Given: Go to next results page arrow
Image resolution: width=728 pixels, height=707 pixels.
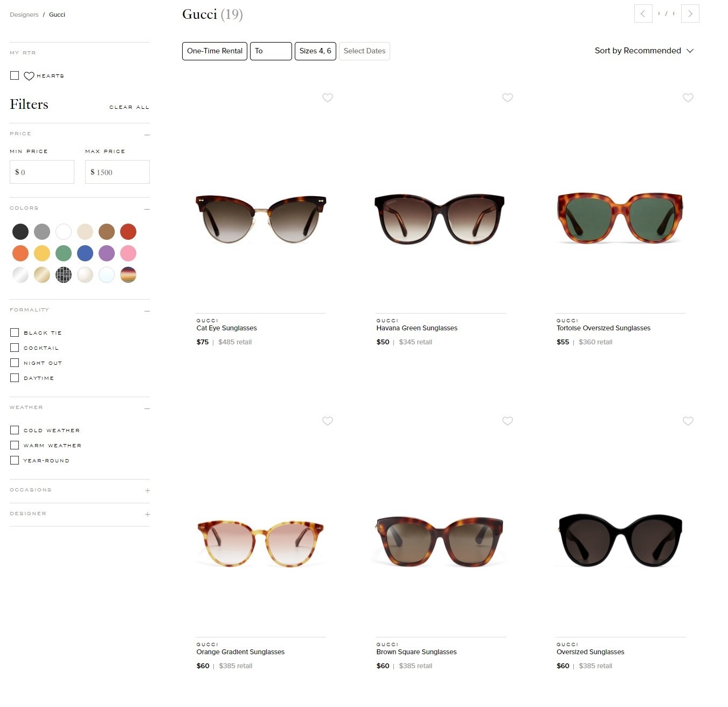Looking at the screenshot, I should tap(690, 13).
